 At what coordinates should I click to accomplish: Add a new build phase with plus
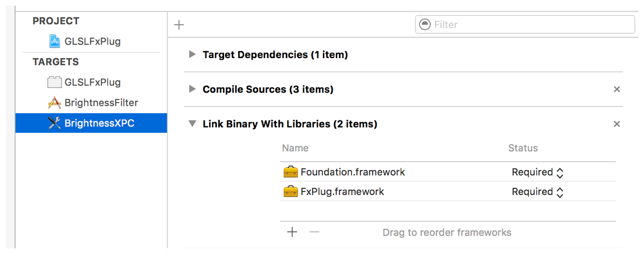pos(179,25)
